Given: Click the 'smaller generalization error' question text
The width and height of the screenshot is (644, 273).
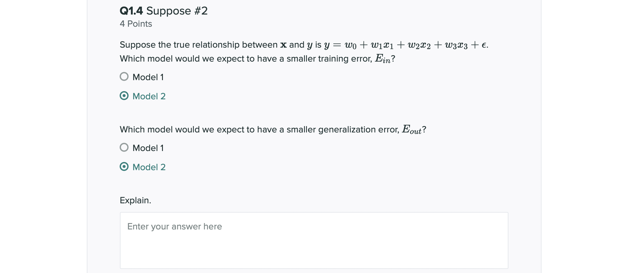Looking at the screenshot, I should pos(273,130).
